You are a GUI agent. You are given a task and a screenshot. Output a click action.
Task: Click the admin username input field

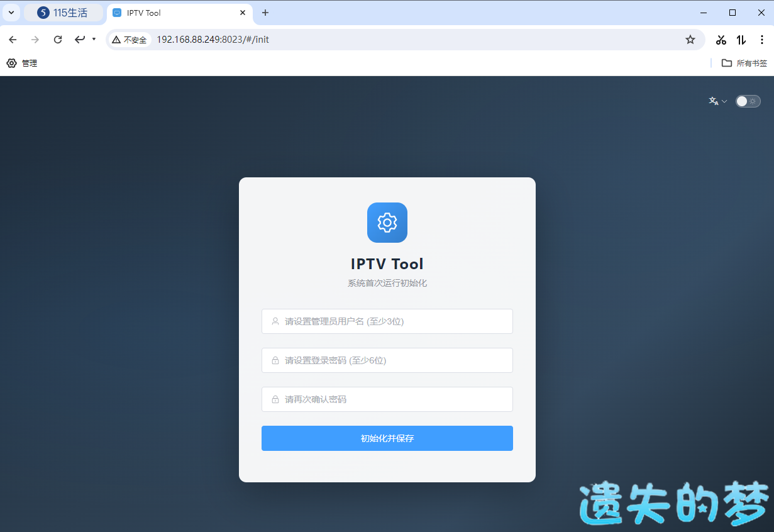pos(387,321)
